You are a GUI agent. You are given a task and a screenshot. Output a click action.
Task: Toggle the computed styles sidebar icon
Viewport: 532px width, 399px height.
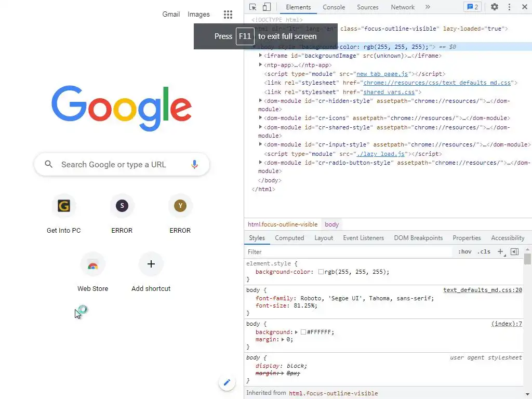(514, 251)
